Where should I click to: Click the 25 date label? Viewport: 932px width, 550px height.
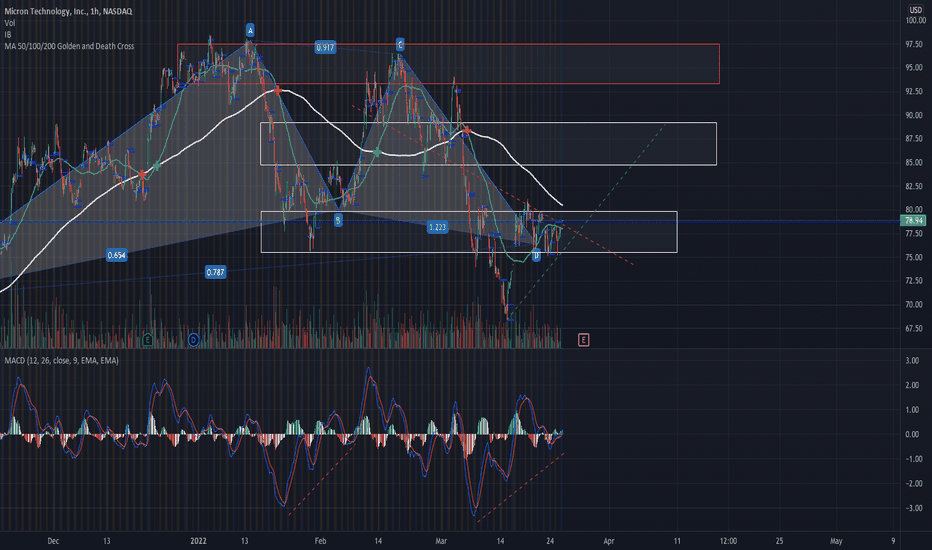pos(779,540)
